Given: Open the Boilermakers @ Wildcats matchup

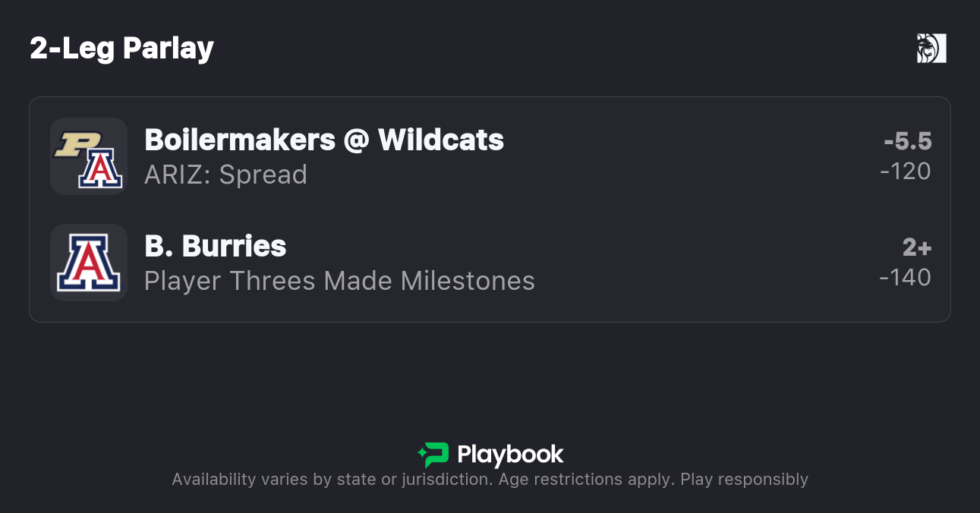Looking at the screenshot, I should [x=323, y=140].
